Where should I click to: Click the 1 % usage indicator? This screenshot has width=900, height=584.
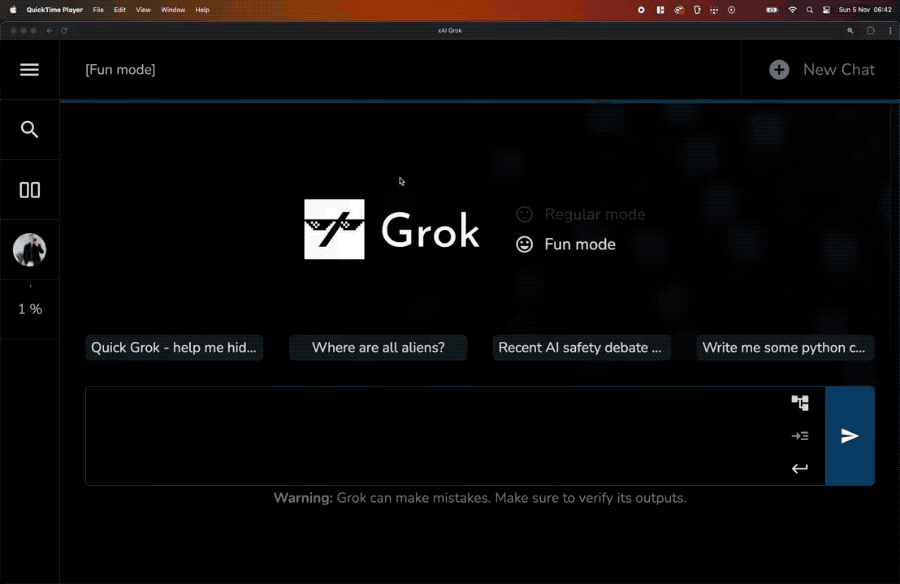point(30,310)
